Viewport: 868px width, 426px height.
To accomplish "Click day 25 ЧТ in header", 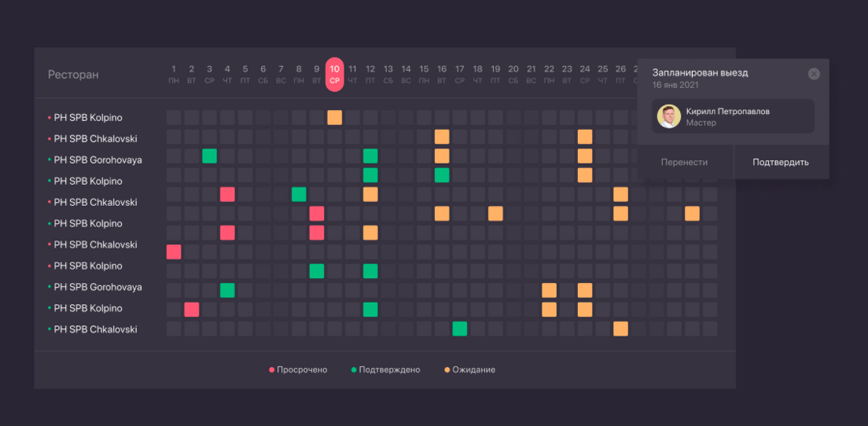I will [603, 75].
